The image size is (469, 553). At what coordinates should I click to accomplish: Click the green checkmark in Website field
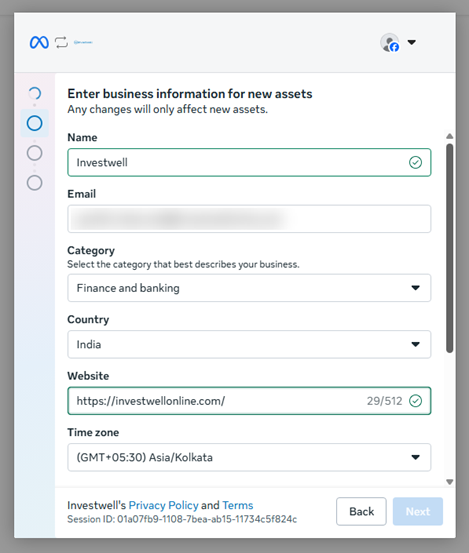click(415, 401)
